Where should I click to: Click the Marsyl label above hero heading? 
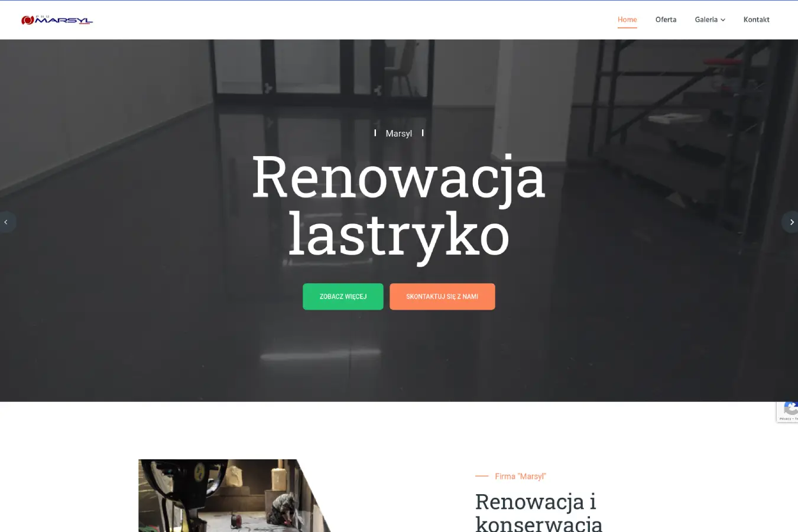tap(398, 134)
